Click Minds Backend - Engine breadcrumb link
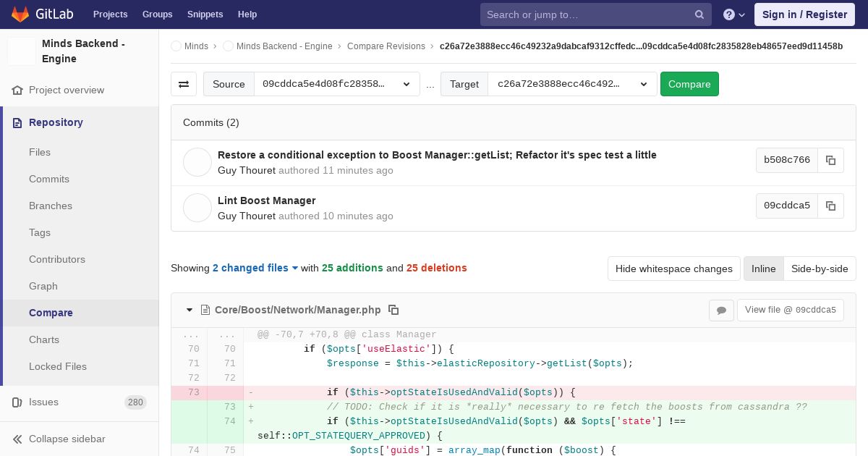868x456 pixels. coord(284,46)
